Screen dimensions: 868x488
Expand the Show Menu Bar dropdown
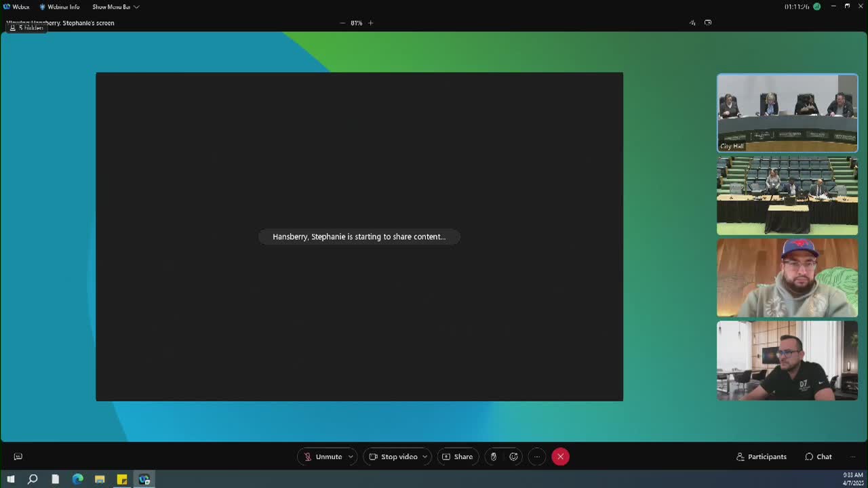pyautogui.click(x=115, y=7)
